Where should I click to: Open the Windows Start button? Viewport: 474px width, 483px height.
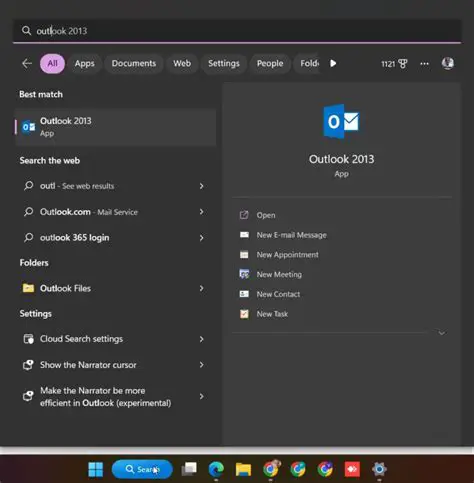96,469
